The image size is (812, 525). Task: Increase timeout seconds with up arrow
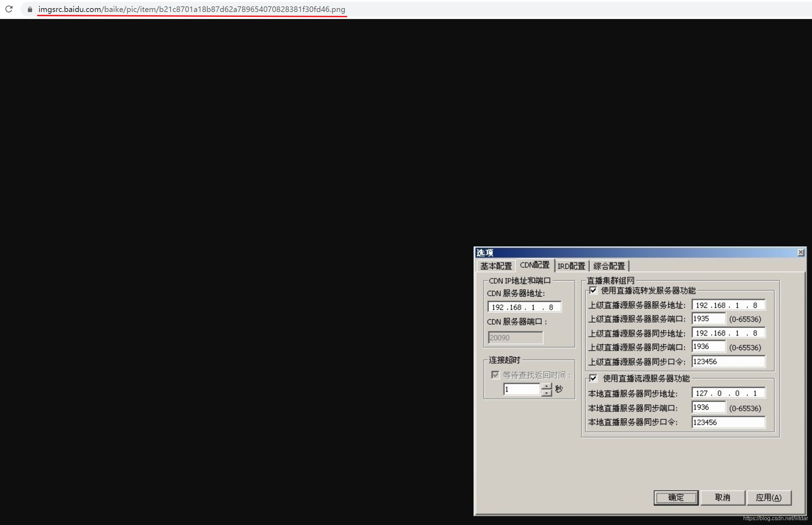point(546,386)
